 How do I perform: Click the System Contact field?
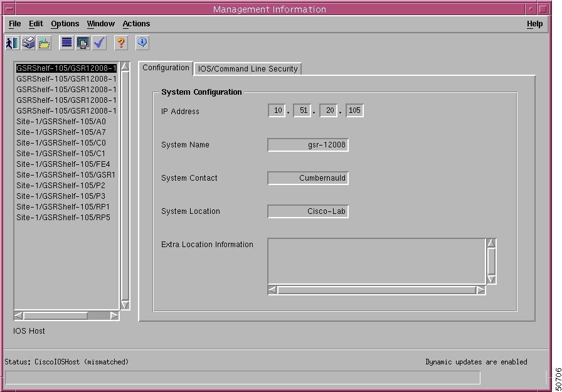[x=308, y=178]
